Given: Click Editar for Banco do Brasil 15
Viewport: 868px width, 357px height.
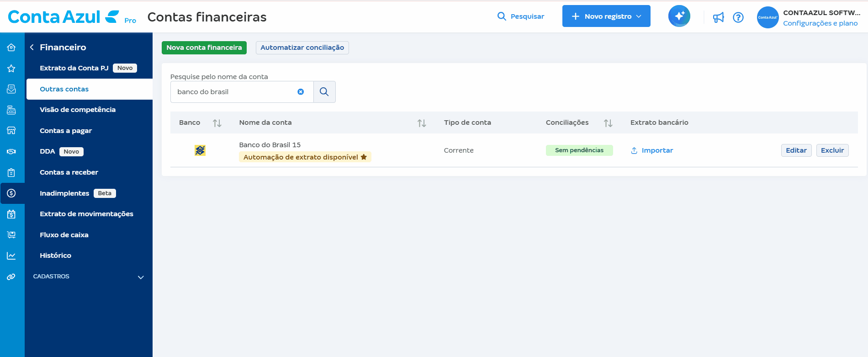Looking at the screenshot, I should 796,150.
